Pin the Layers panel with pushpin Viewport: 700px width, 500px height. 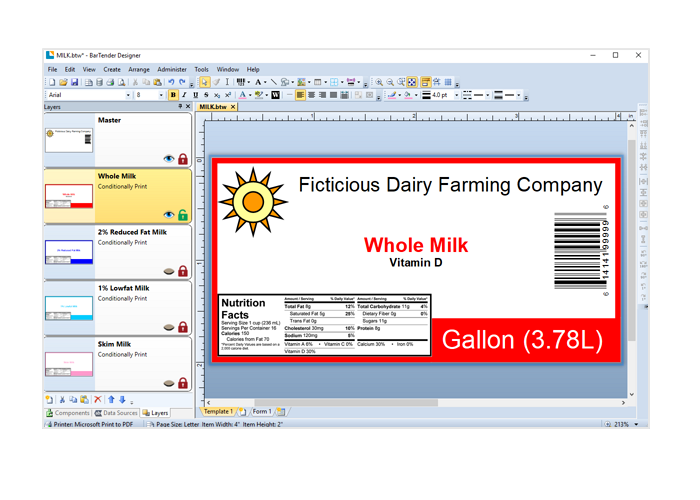[180, 106]
